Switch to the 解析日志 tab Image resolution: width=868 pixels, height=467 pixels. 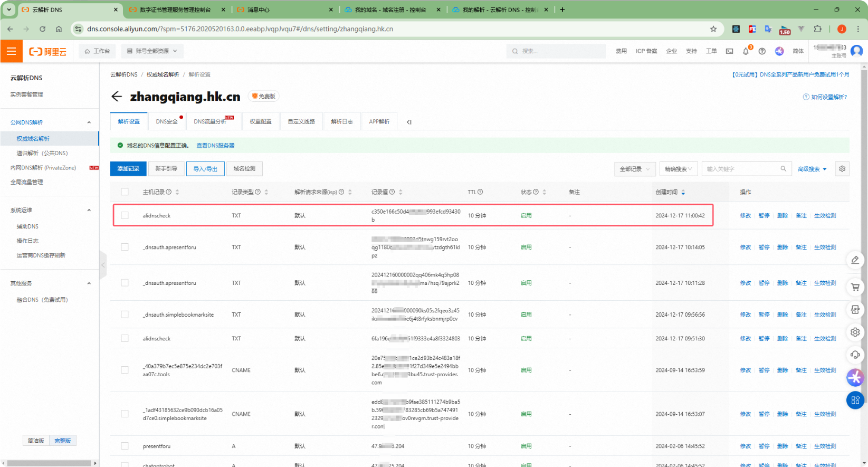tap(342, 121)
